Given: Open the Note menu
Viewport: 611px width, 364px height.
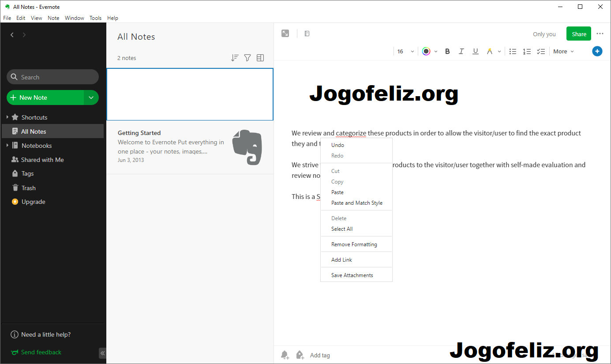Looking at the screenshot, I should pos(53,18).
